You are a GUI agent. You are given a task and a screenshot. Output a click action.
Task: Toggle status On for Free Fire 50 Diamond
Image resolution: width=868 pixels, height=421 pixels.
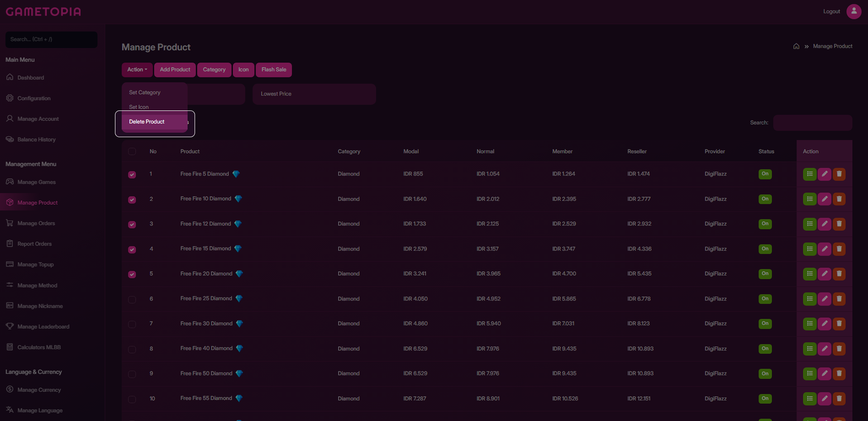765,373
